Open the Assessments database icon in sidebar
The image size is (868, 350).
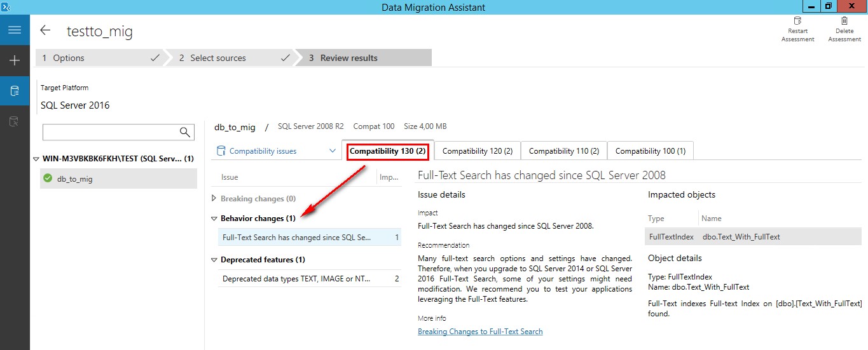pyautogui.click(x=15, y=91)
